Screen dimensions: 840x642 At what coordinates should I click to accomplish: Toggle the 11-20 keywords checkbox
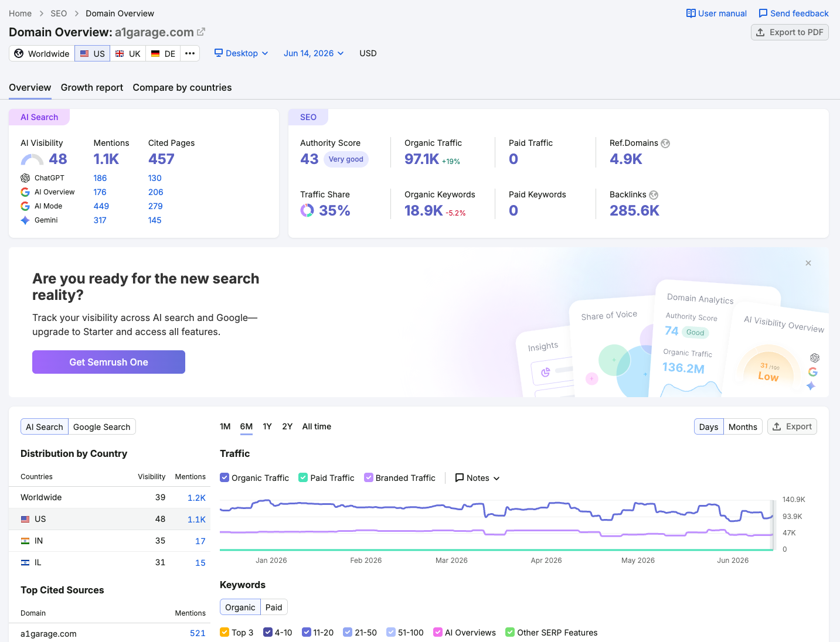pos(307,632)
